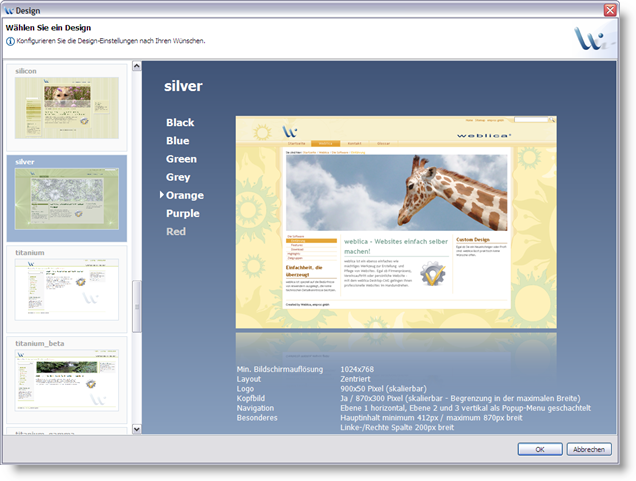636x481 pixels.
Task: Choose the Purple color variant
Action: tap(183, 214)
